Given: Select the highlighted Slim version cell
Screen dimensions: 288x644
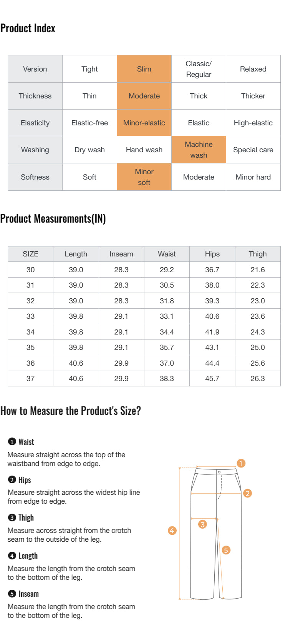Looking at the screenshot, I should point(144,69).
